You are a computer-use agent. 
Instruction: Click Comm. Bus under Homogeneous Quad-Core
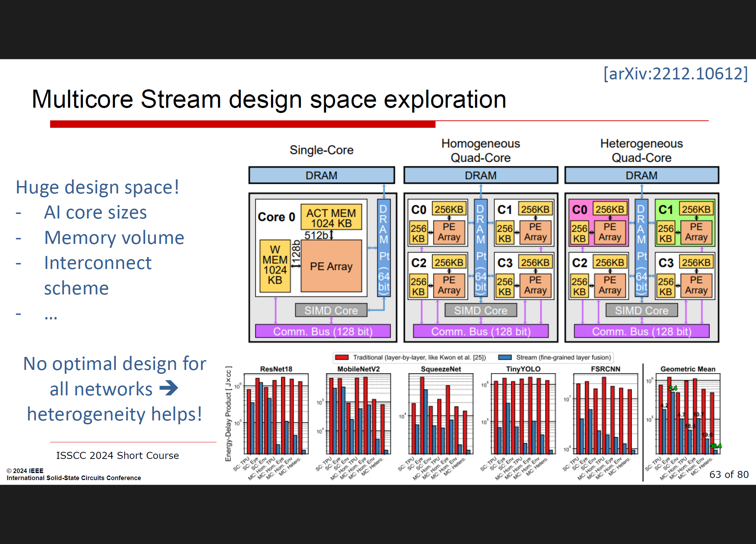coord(480,331)
